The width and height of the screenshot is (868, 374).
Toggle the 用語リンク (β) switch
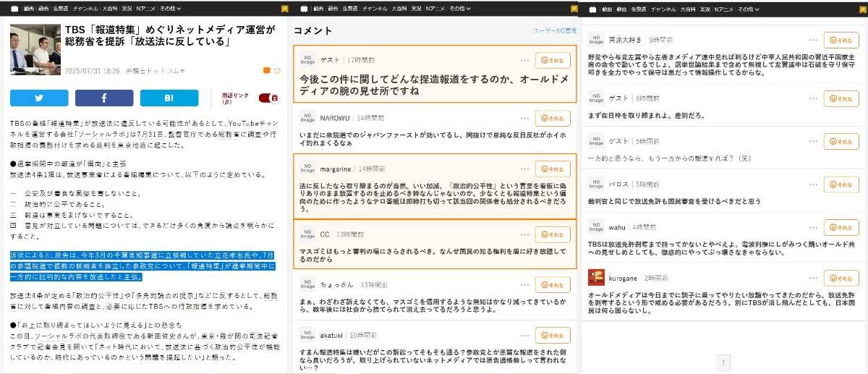[268, 98]
